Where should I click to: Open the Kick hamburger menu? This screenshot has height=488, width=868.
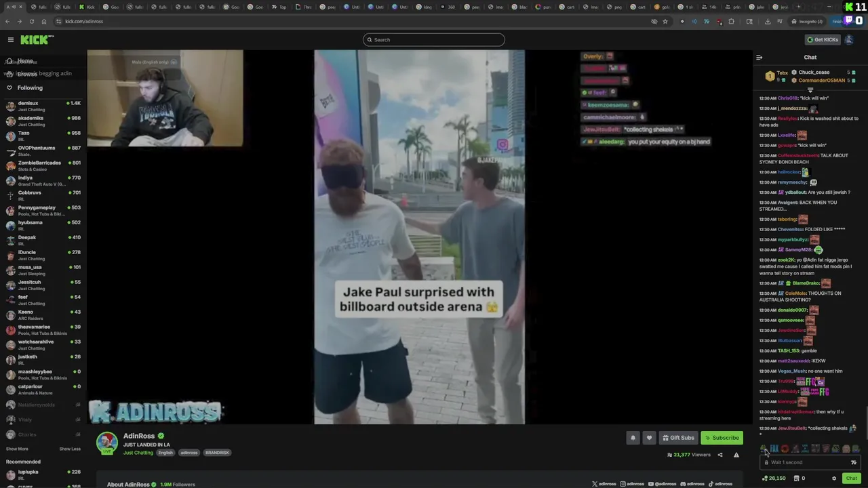pos(10,40)
